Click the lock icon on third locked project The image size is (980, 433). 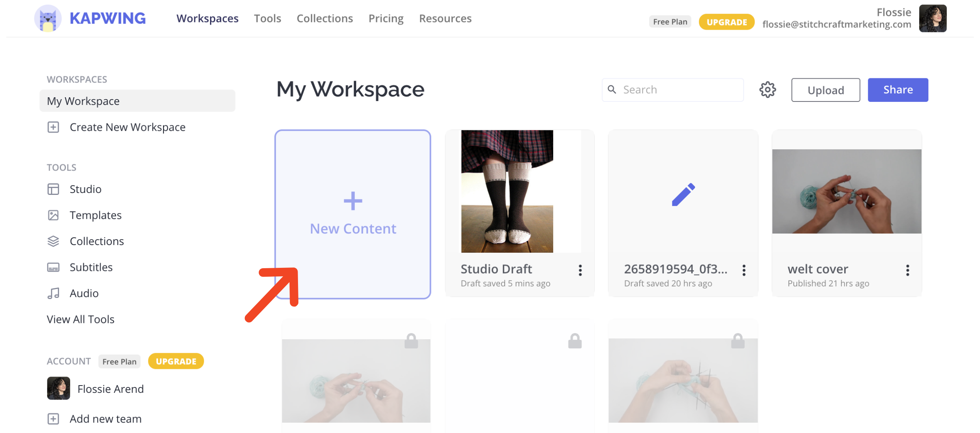738,341
